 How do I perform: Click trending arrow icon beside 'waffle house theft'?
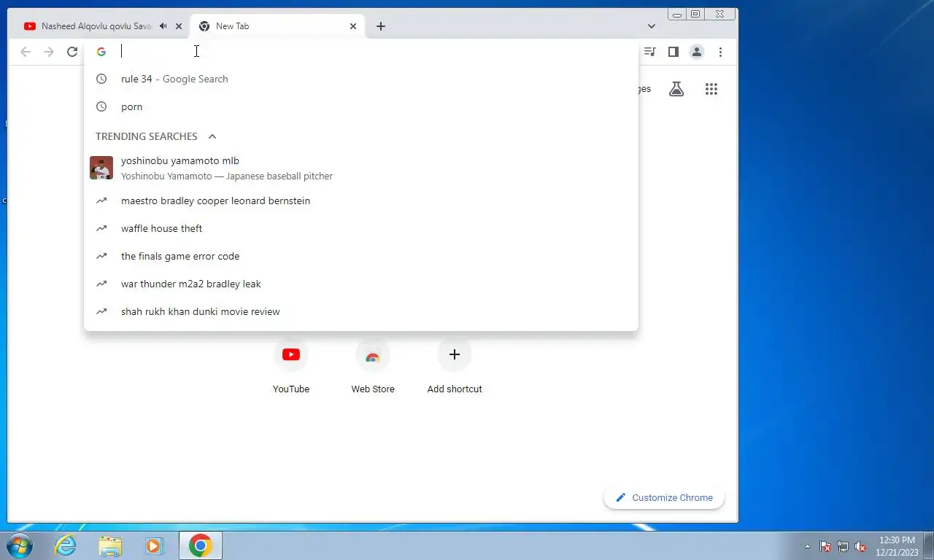[x=101, y=228]
